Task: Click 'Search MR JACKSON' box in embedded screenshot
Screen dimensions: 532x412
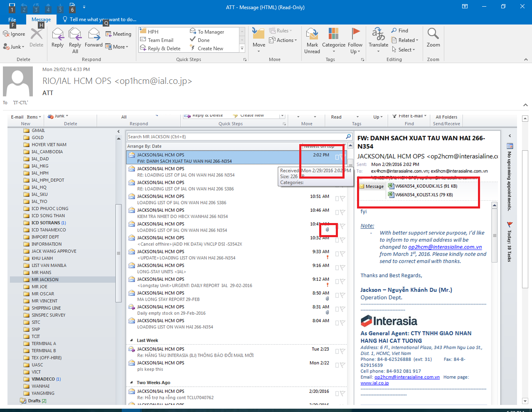Action: [x=239, y=137]
